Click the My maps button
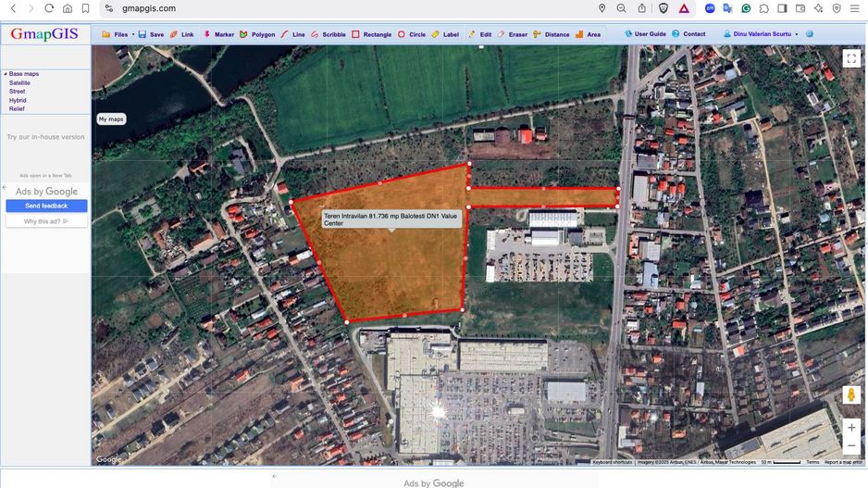 [111, 119]
